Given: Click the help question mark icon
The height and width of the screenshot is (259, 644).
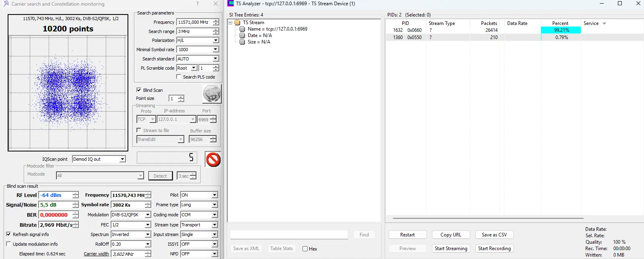Looking at the screenshot, I should point(197,4).
